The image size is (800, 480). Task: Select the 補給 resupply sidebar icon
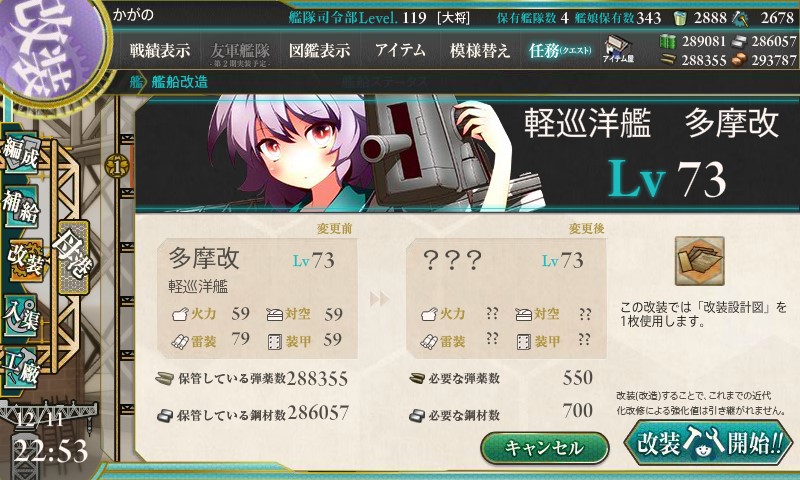coord(21,206)
